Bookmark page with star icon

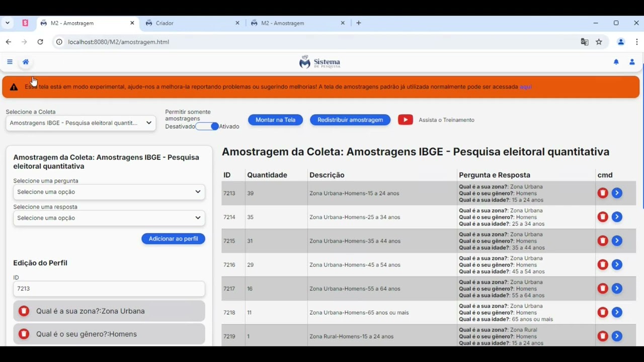coord(599,42)
